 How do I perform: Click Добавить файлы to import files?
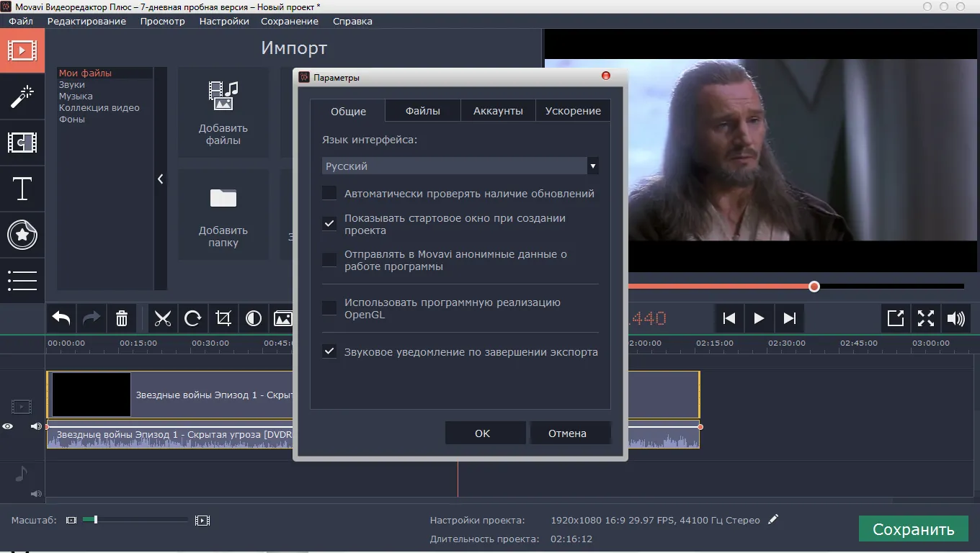pyautogui.click(x=223, y=112)
